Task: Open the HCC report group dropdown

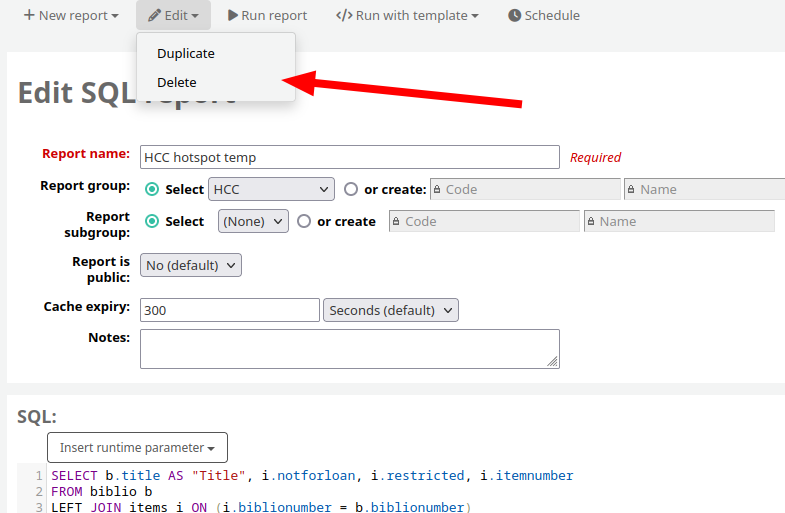Action: point(271,189)
